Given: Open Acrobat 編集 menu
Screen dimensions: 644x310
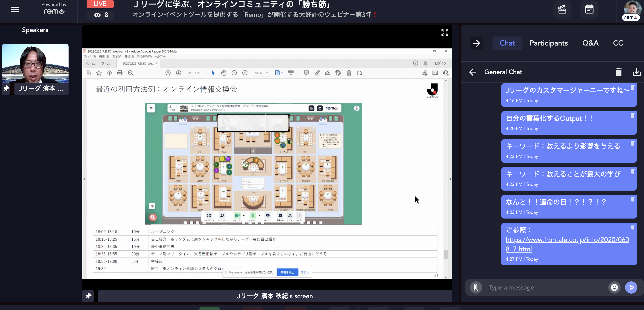Looking at the screenshot, I should 104,57.
